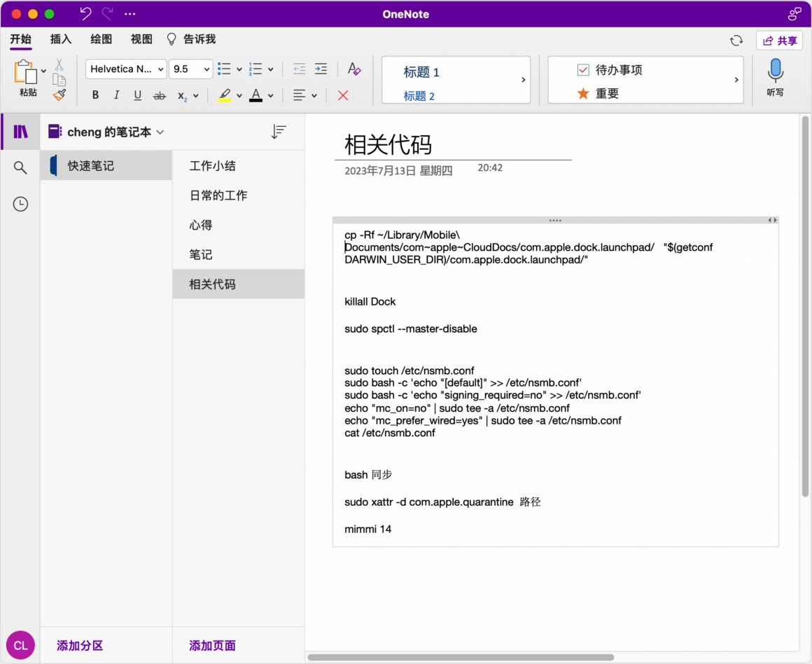Click the lightbulb Tell Me icon
This screenshot has width=812, height=664.
click(171, 39)
